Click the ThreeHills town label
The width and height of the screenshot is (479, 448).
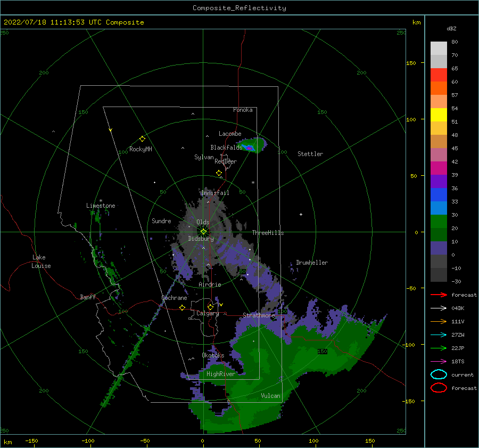pos(268,233)
